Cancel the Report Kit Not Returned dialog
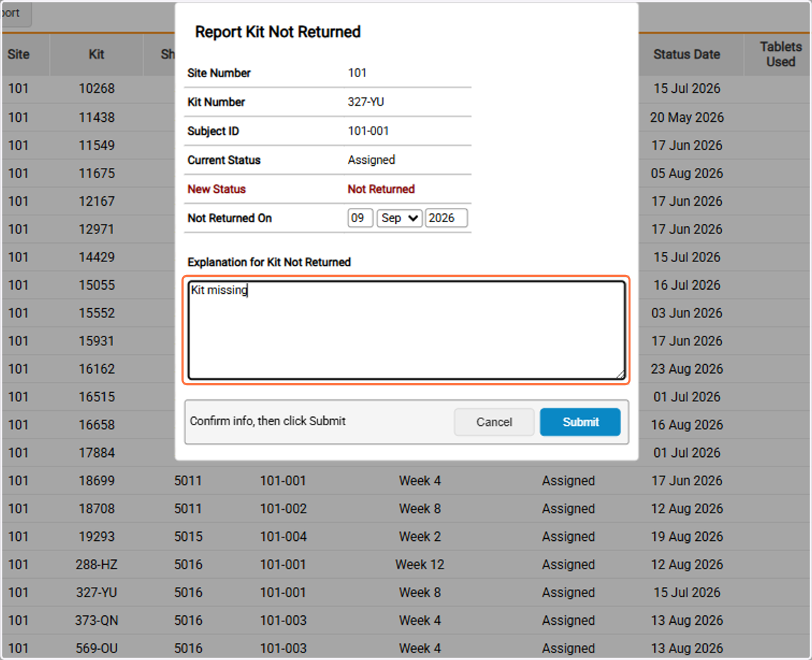The height and width of the screenshot is (660, 812). (x=494, y=422)
